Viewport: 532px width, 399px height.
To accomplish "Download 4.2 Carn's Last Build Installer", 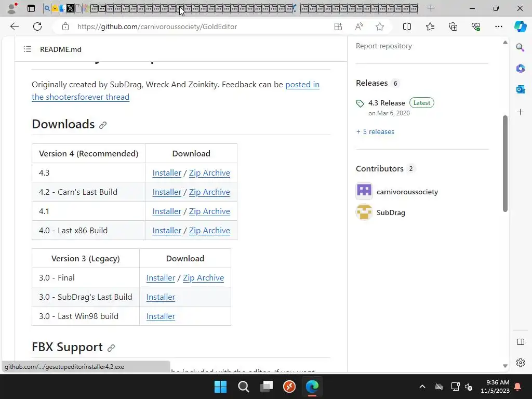I will 167,192.
